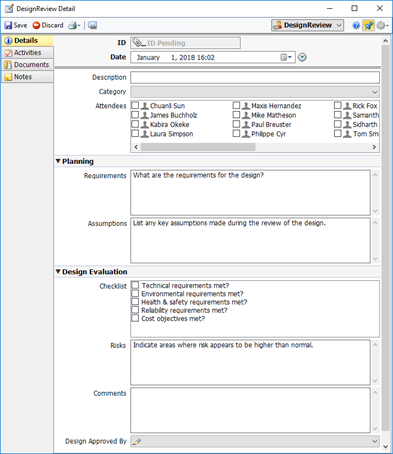Click the person icon beside Chuanli Sun

tap(144, 106)
